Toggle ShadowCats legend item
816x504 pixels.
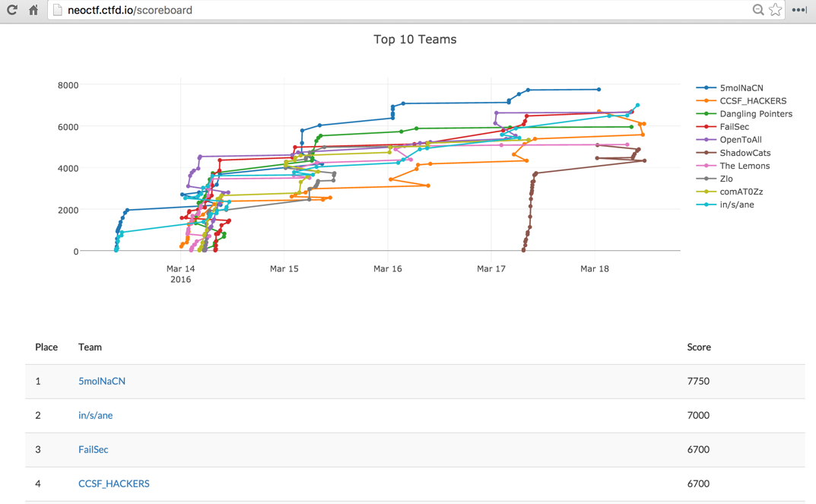[745, 153]
